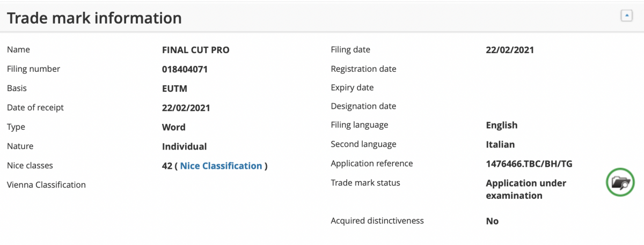Click the Type value Word
The width and height of the screenshot is (644, 245).
[x=174, y=127]
